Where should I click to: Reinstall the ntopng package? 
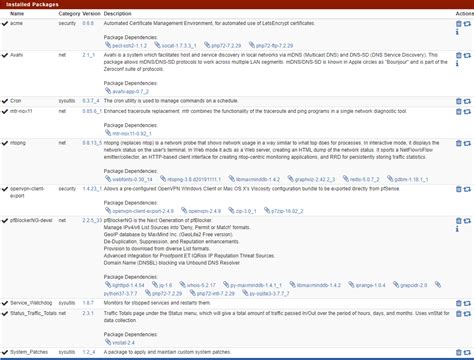tap(467, 143)
